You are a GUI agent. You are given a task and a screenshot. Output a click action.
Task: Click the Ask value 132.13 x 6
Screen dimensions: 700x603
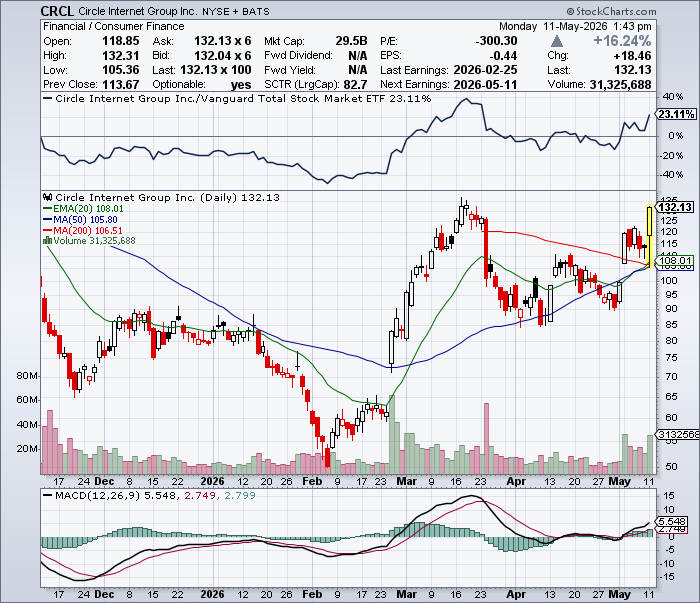pos(222,41)
